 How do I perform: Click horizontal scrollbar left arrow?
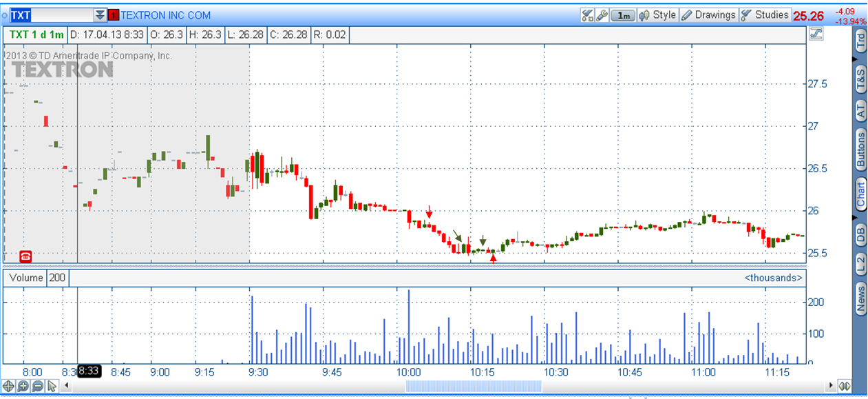67,386
